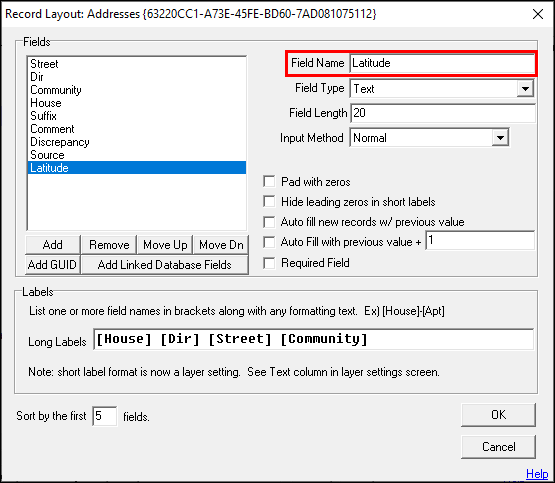
Task: Toggle Auto fill new records w/ previous value
Action: (269, 222)
